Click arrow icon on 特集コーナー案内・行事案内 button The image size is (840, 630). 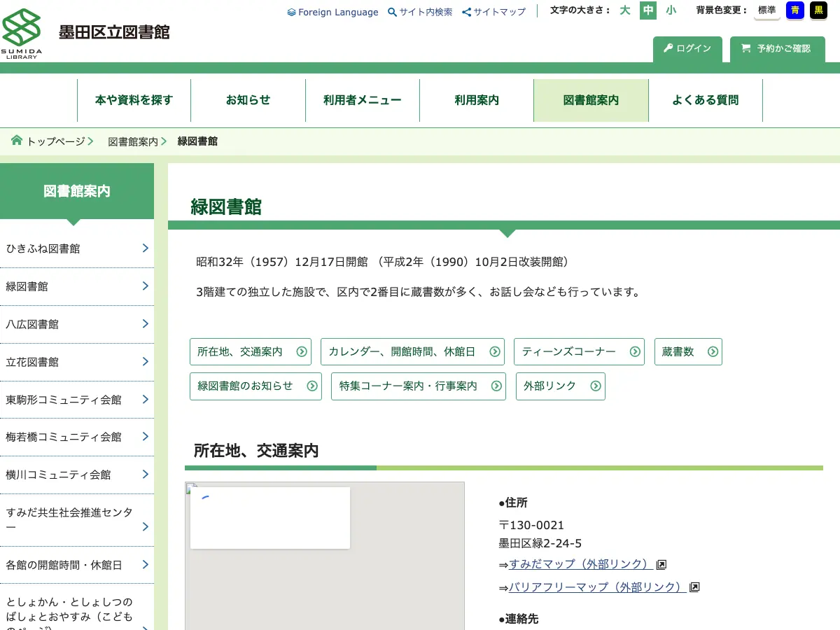pos(496,386)
